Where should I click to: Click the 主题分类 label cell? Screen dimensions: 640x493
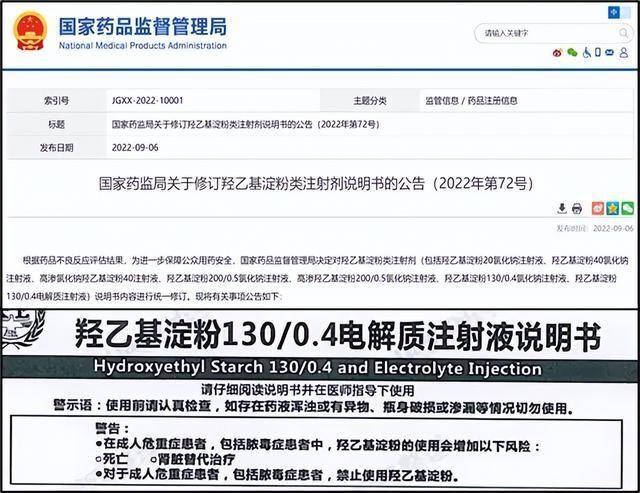(370, 100)
